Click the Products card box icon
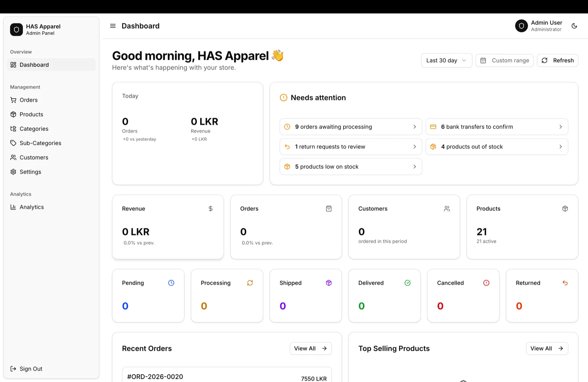The width and height of the screenshot is (588, 382). [x=565, y=209]
